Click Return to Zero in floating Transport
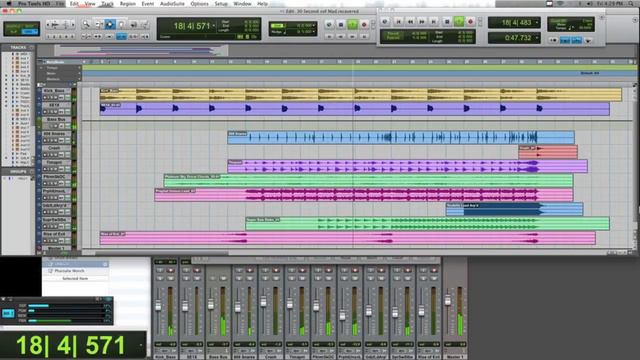This screenshot has height=360, width=640. 398,21
